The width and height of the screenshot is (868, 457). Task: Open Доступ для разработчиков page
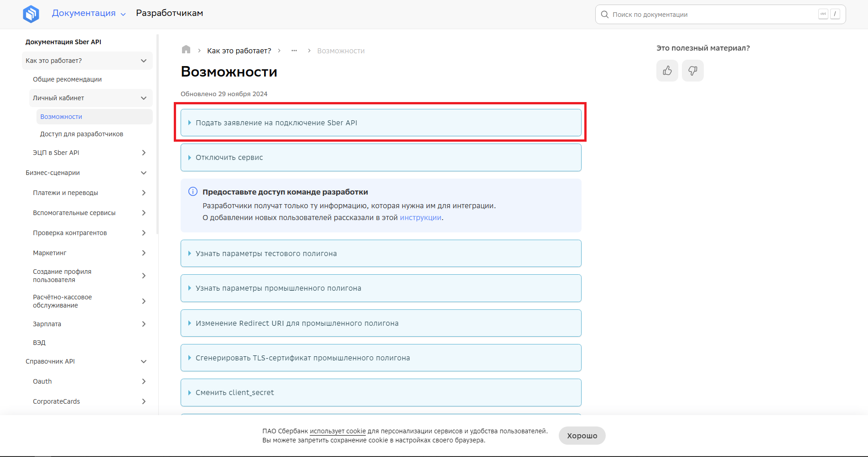coord(82,134)
